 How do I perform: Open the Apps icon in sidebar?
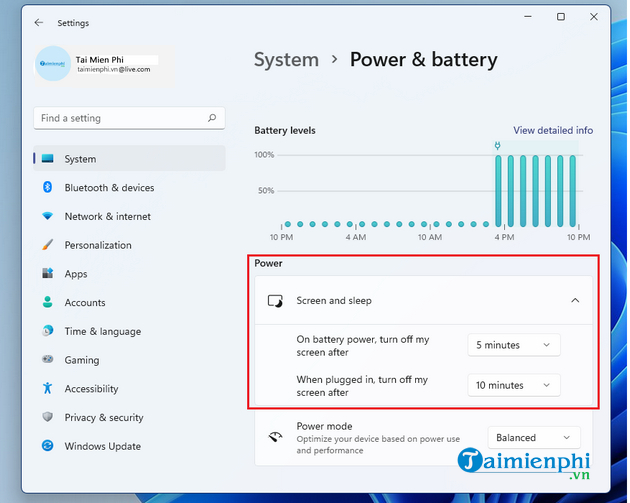47,274
